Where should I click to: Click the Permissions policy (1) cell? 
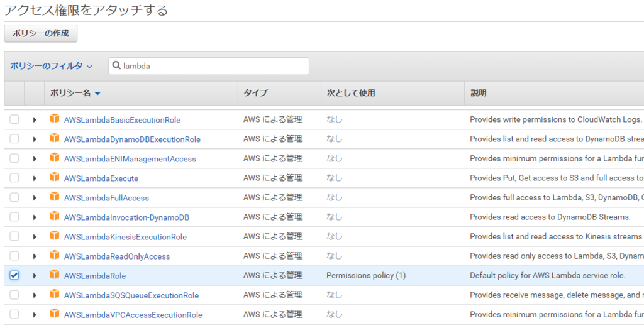(366, 275)
